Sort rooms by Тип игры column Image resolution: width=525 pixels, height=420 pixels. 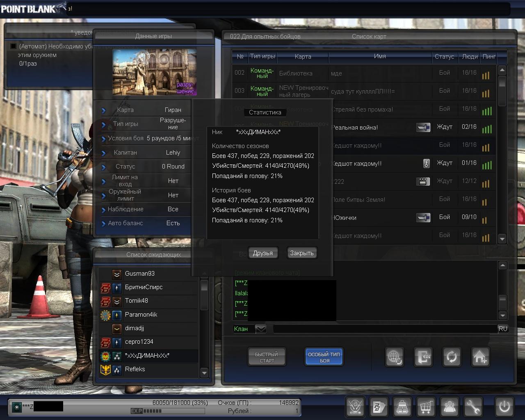262,57
